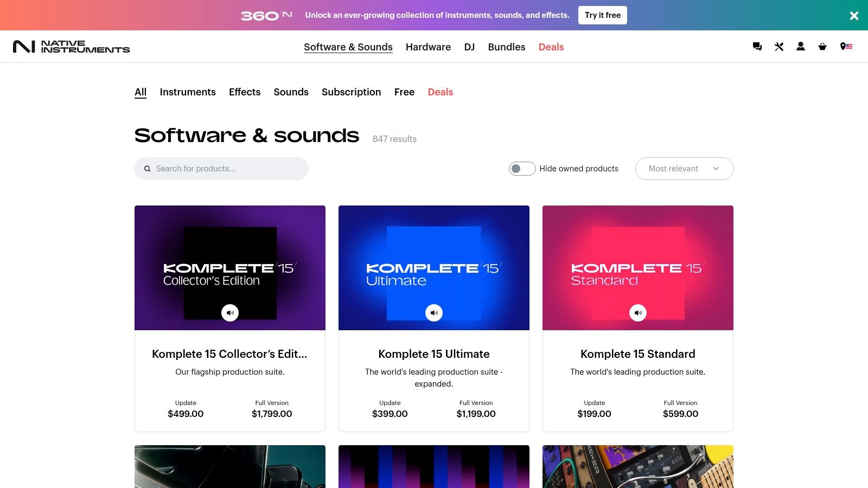Select the Sounds filter tab
Screen dimensions: 868x488
point(291,92)
